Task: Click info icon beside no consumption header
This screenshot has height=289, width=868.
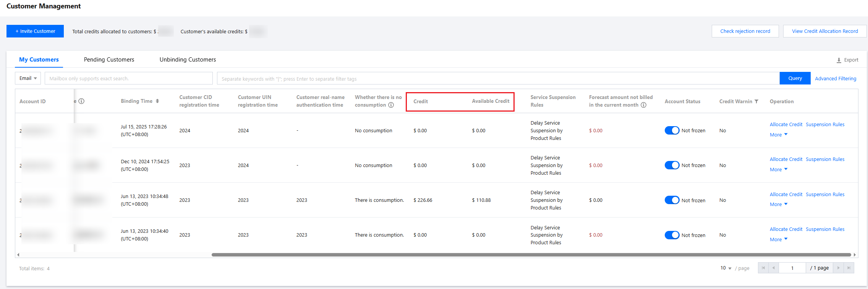Action: [391, 105]
